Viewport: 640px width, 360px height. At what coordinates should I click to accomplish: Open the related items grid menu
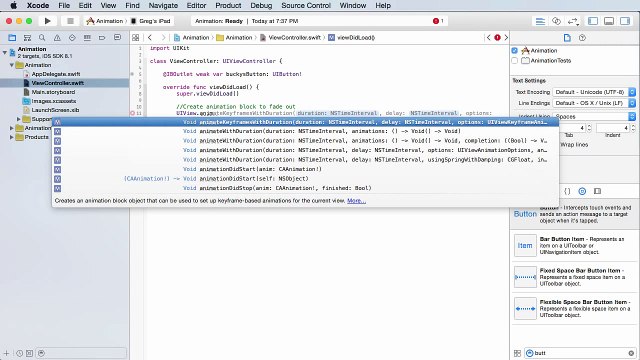click(x=136, y=38)
